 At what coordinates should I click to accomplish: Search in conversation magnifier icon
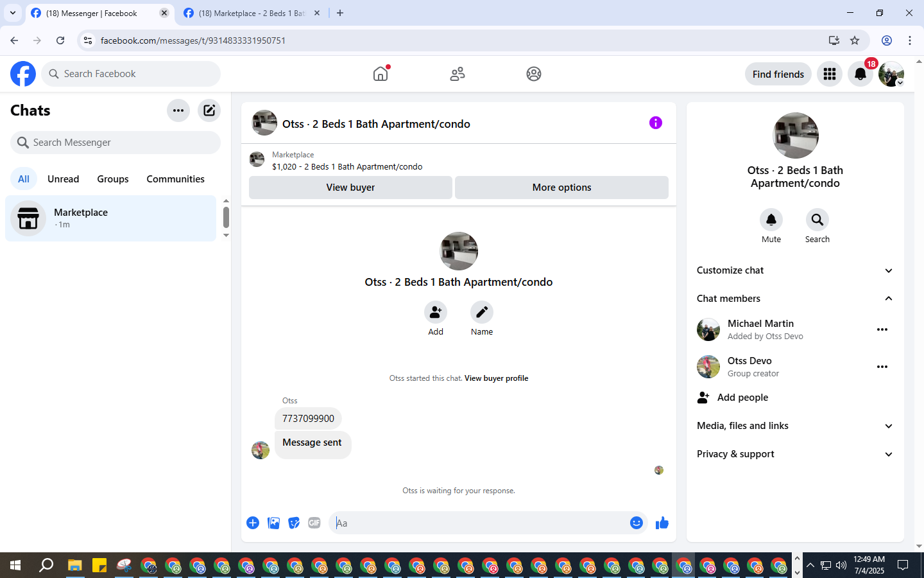pos(817,220)
